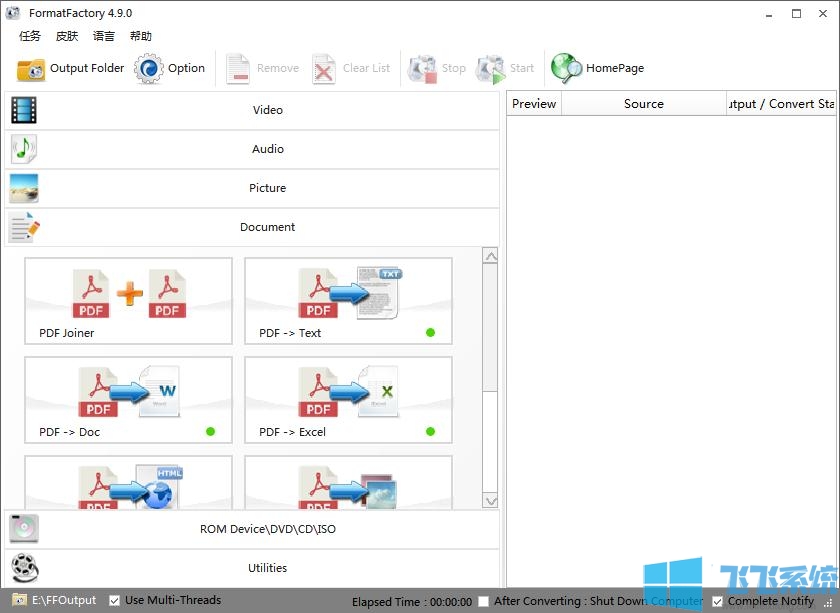Disable the Complete Notify checkbox
Screen dimensions: 840x613
click(717, 601)
